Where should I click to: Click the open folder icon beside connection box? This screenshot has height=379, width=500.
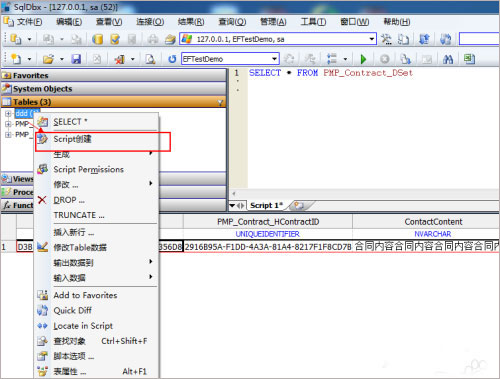170,39
